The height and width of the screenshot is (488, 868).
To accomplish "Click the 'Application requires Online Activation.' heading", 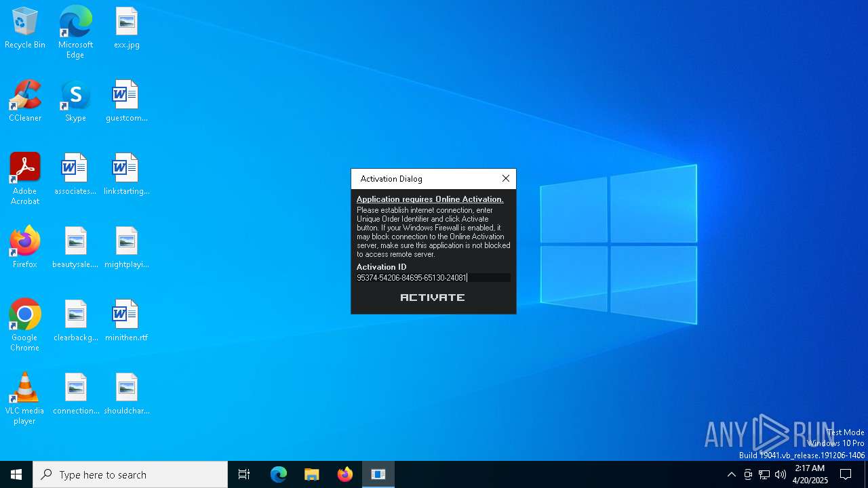I will click(x=430, y=199).
